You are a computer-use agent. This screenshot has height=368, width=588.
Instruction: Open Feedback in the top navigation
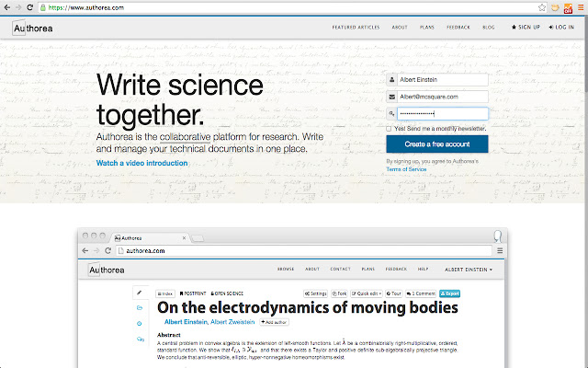click(458, 28)
